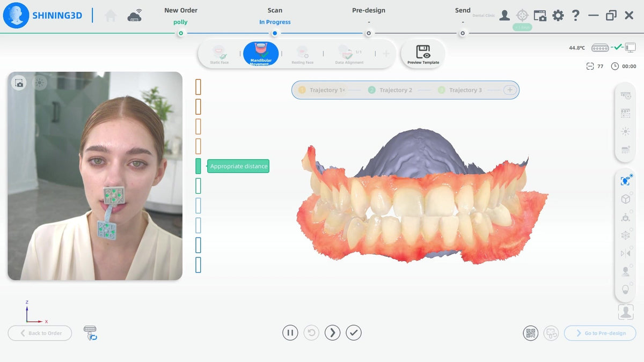Click the scanner device status icon
Image resolution: width=644 pixels, height=362 pixels.
click(x=600, y=48)
